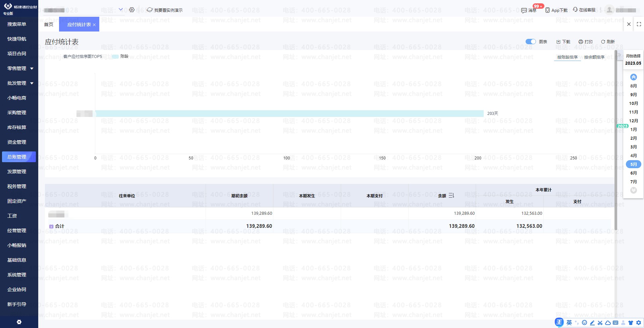Click the 刷新 refresh icon
The height and width of the screenshot is (328, 644).
(x=603, y=42)
